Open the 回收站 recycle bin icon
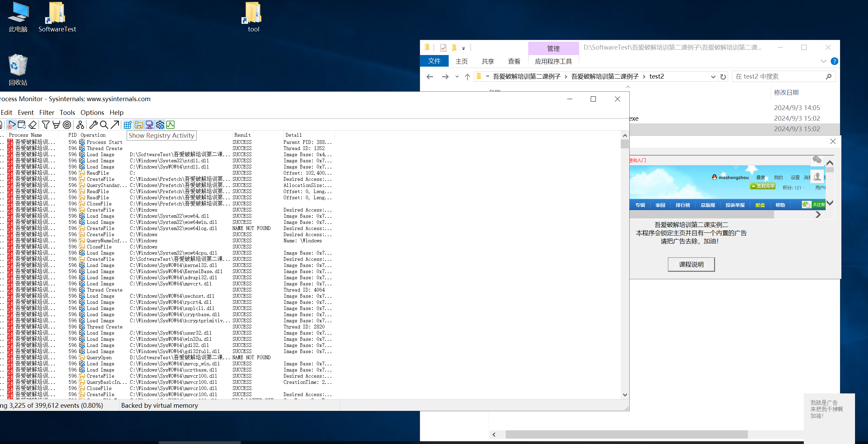Image resolution: width=868 pixels, height=444 pixels. (x=18, y=70)
